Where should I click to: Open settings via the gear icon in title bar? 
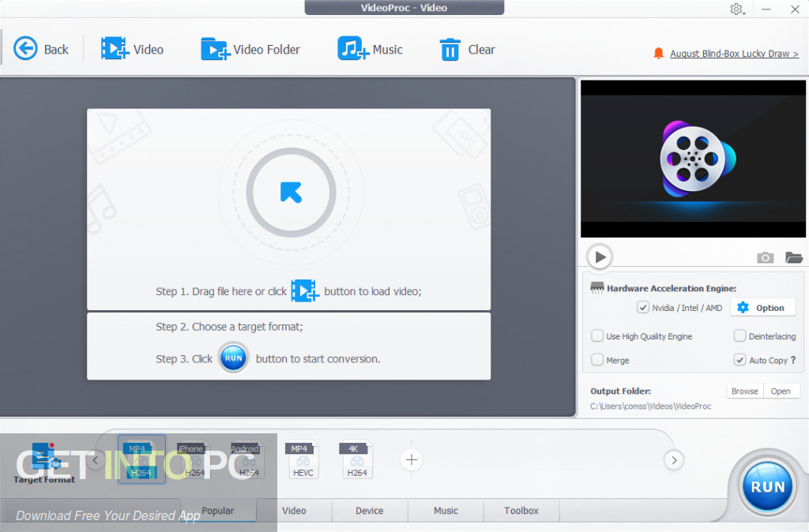click(x=737, y=9)
